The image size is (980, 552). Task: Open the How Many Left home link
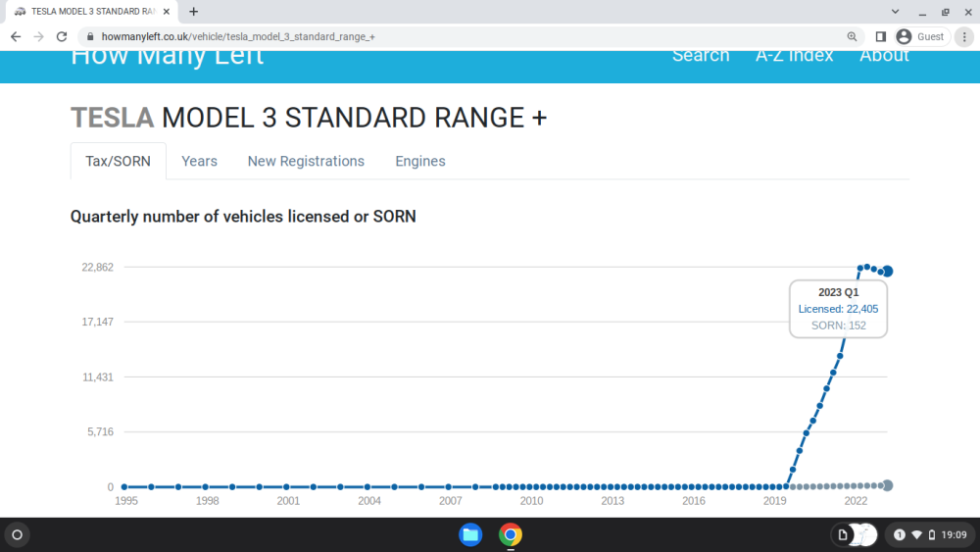click(167, 56)
